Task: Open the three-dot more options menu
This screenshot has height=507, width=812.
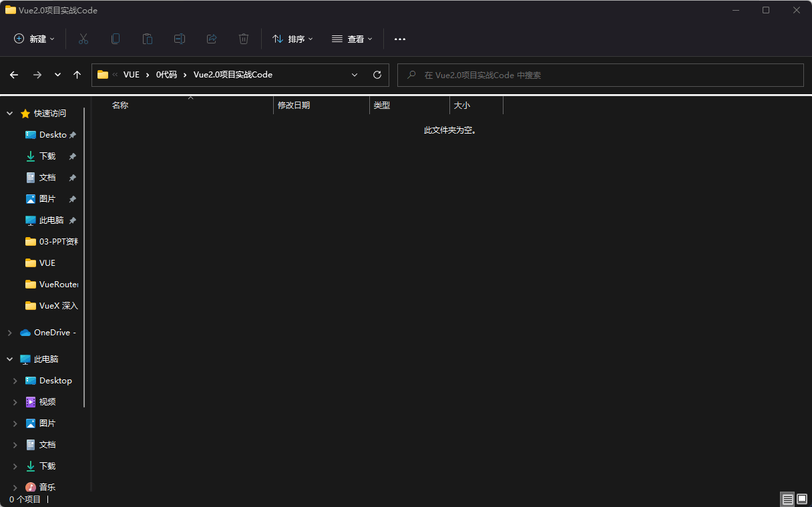Action: (x=400, y=39)
